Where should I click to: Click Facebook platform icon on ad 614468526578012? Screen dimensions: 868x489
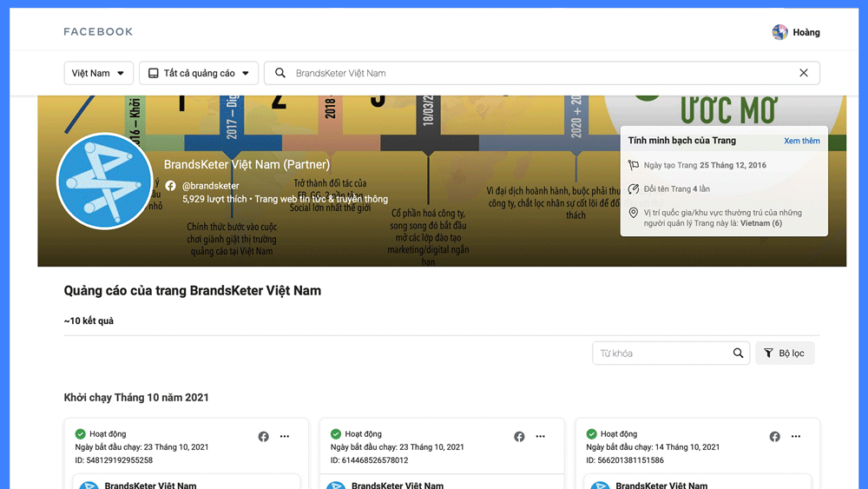pyautogui.click(x=519, y=436)
